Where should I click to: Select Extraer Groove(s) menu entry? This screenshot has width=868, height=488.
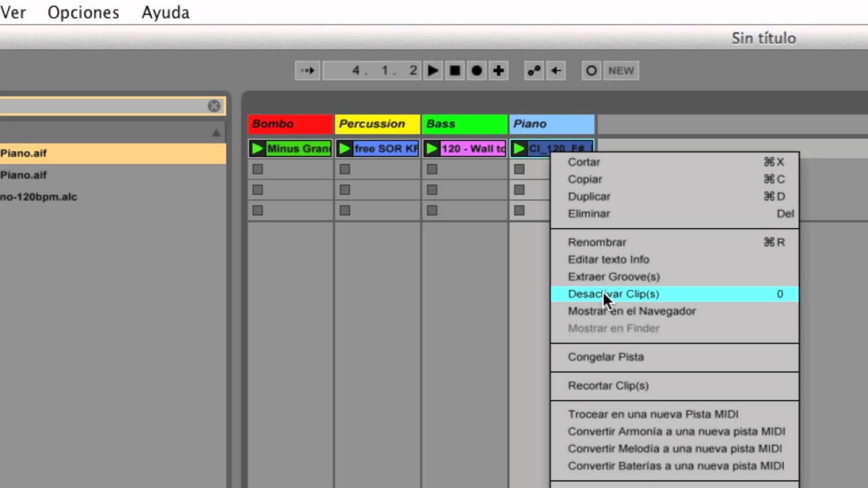tap(674, 277)
